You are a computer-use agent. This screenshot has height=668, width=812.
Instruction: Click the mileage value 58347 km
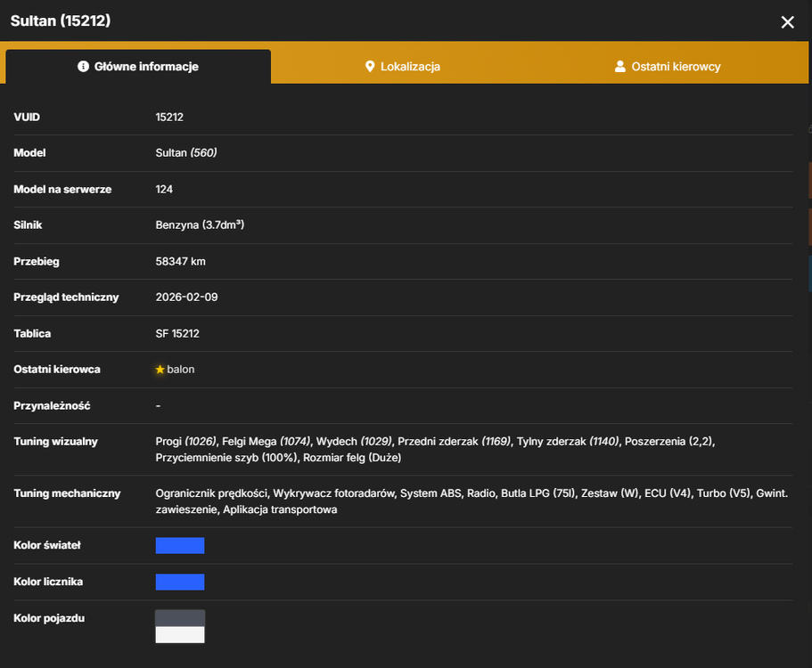coord(180,261)
